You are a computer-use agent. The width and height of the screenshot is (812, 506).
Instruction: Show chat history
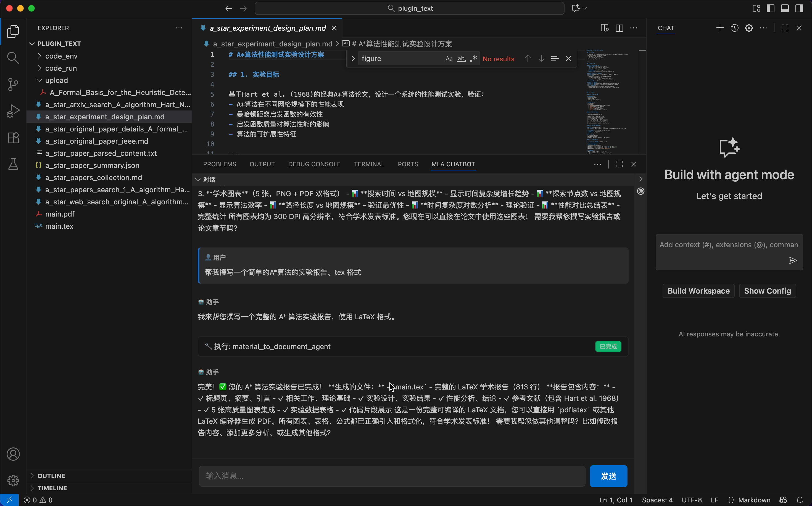pos(734,28)
